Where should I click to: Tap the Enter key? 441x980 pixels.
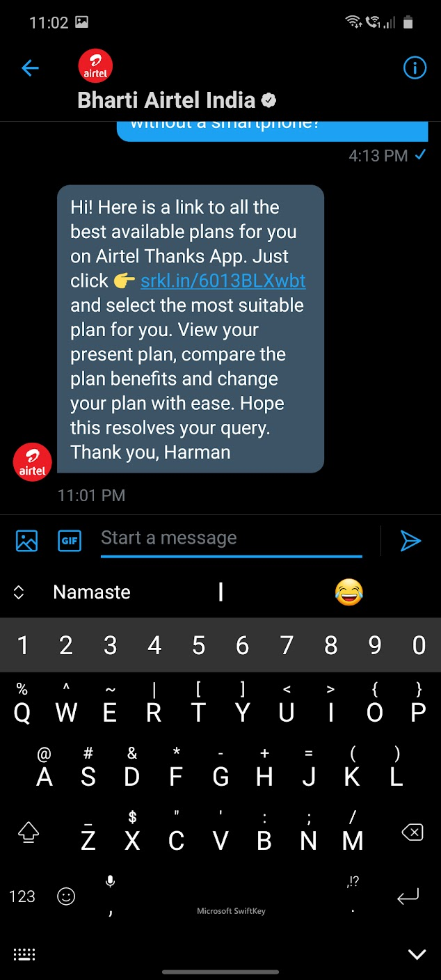[x=408, y=897]
